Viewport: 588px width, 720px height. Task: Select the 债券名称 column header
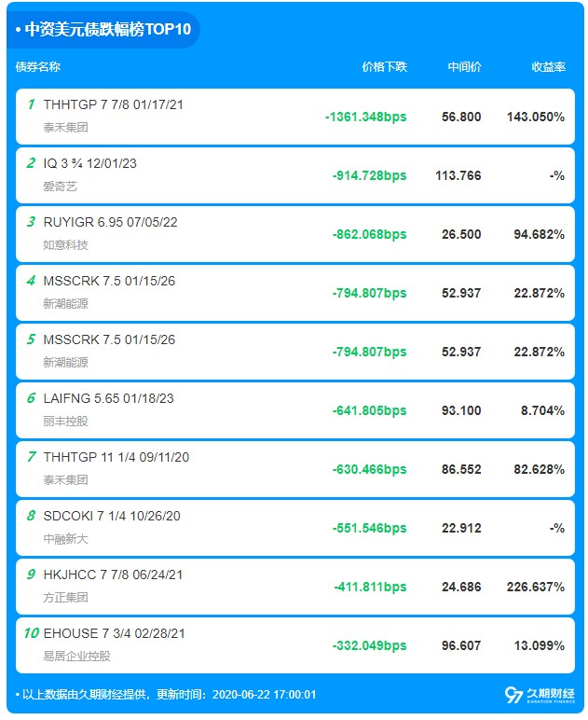pos(38,67)
